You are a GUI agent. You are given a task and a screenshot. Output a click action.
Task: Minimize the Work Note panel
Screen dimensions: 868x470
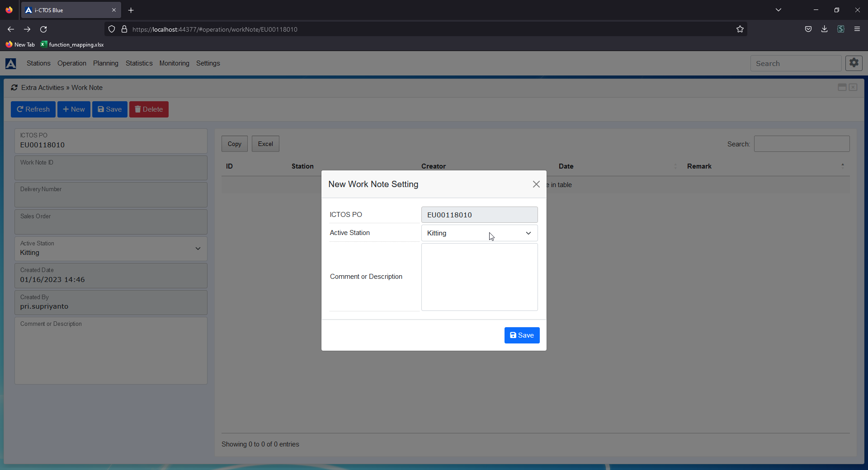pyautogui.click(x=842, y=87)
